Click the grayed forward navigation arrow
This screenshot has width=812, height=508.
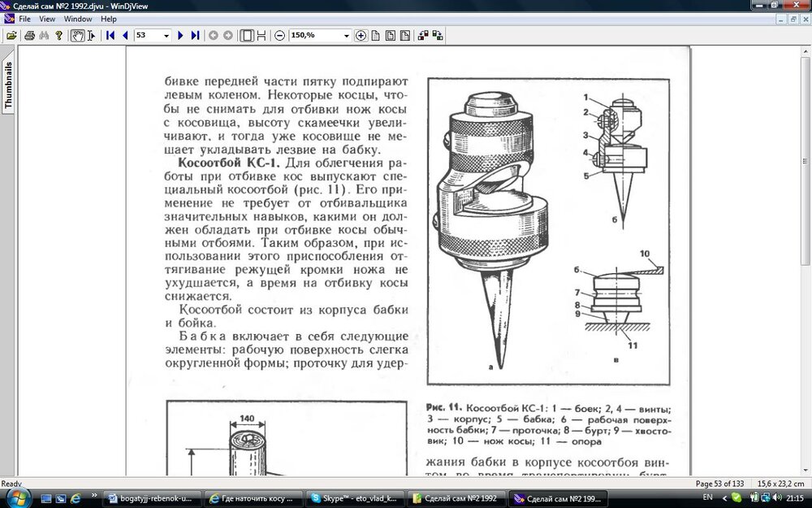point(228,35)
